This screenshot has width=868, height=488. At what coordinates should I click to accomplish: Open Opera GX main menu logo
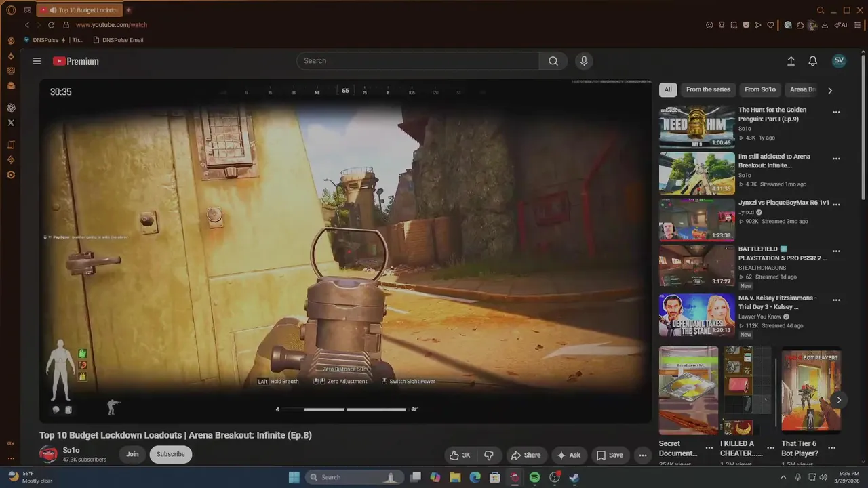point(11,10)
